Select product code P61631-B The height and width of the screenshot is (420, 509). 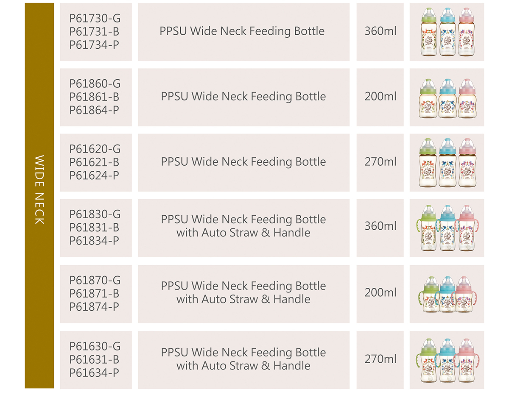[94, 359]
